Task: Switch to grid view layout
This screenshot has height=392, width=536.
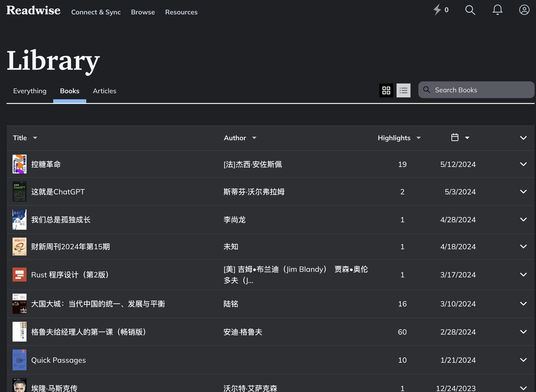Action: pos(386,90)
